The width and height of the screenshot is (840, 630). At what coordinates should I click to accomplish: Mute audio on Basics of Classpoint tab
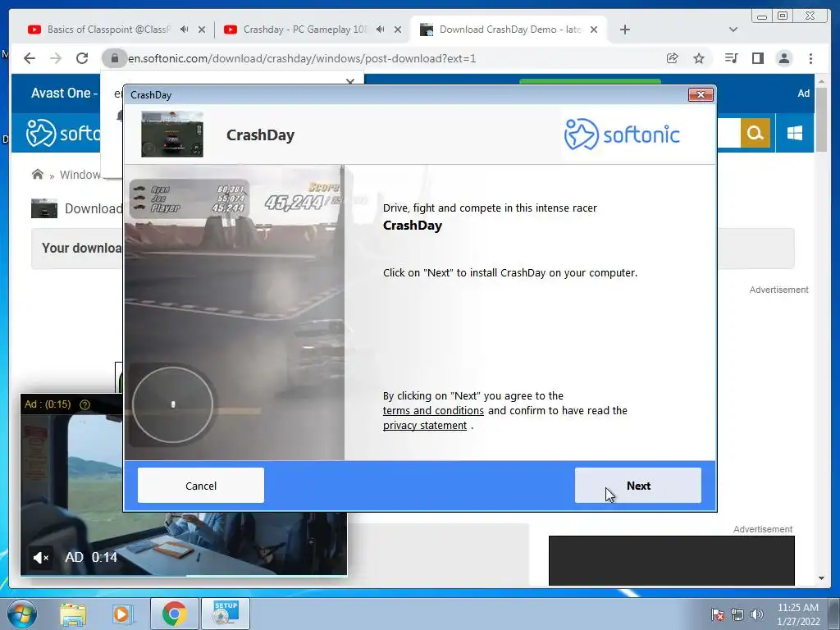click(x=185, y=30)
